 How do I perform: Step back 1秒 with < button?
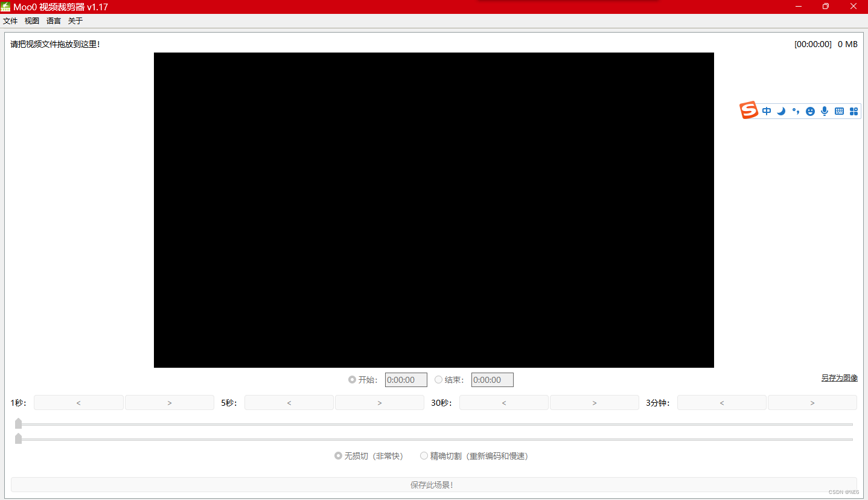pyautogui.click(x=78, y=403)
